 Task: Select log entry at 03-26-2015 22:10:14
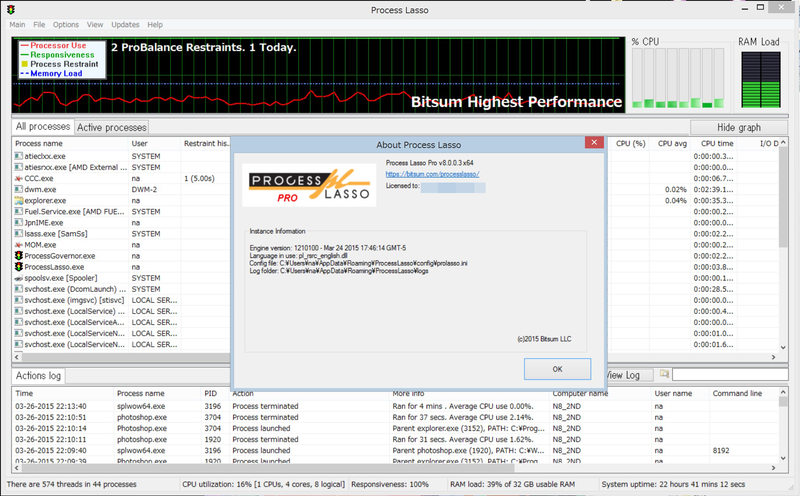tap(395, 428)
